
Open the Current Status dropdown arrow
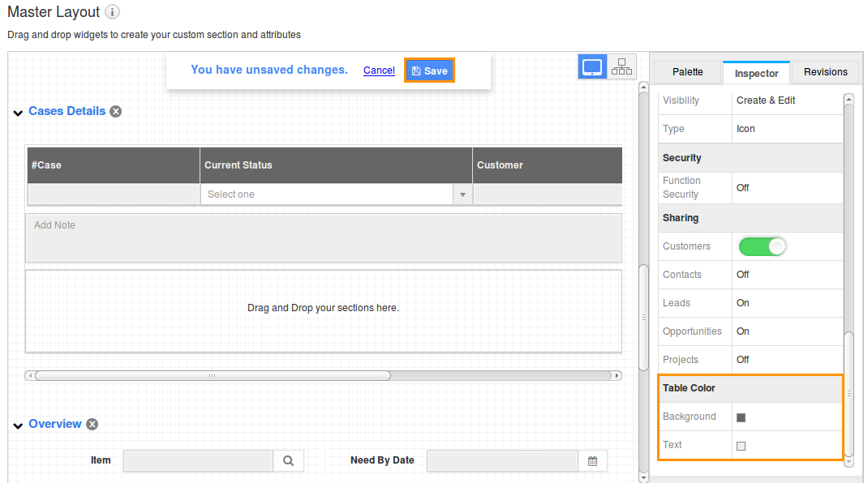tap(462, 194)
